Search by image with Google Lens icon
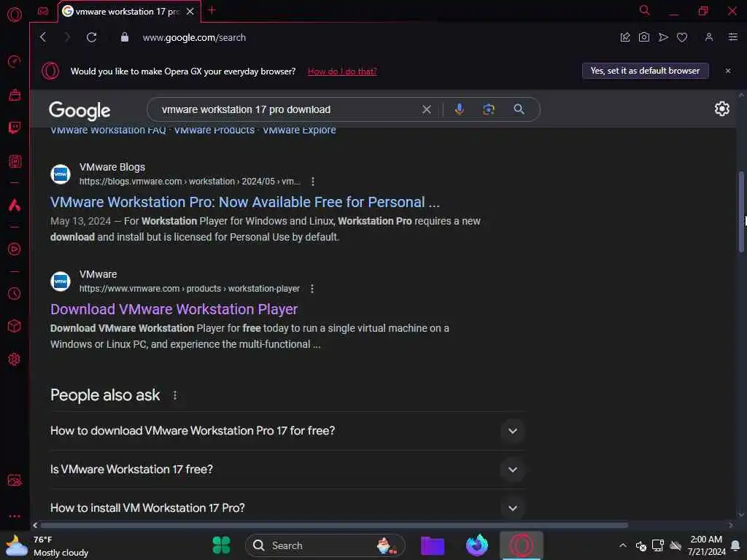This screenshot has height=560, width=747. click(488, 109)
